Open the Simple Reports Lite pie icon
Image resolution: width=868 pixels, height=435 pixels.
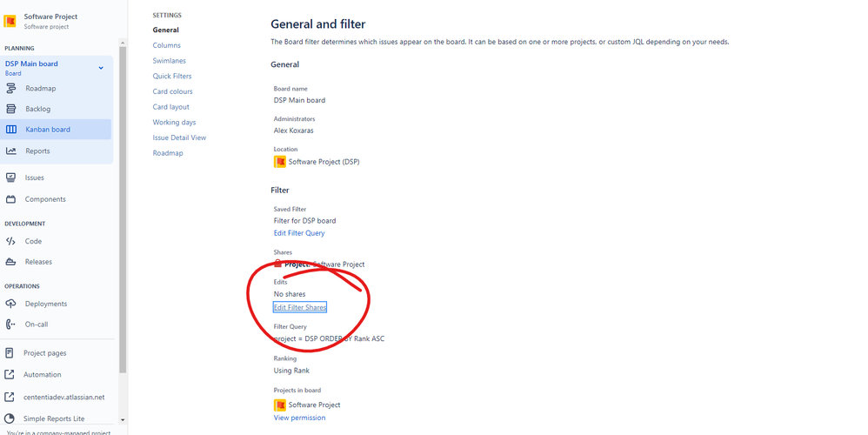tap(10, 418)
